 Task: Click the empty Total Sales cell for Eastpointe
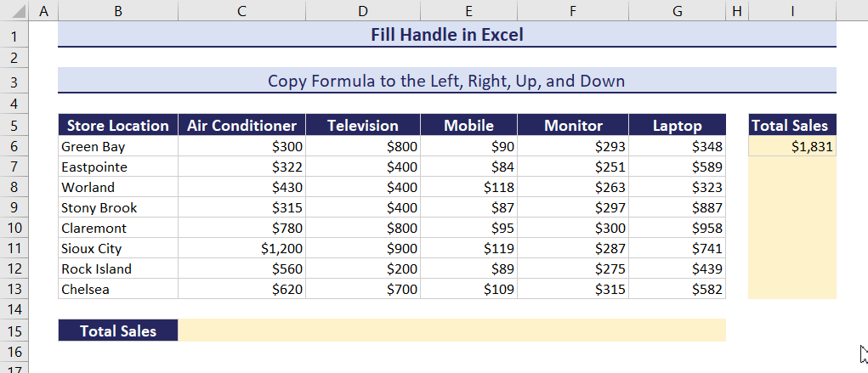(x=791, y=167)
